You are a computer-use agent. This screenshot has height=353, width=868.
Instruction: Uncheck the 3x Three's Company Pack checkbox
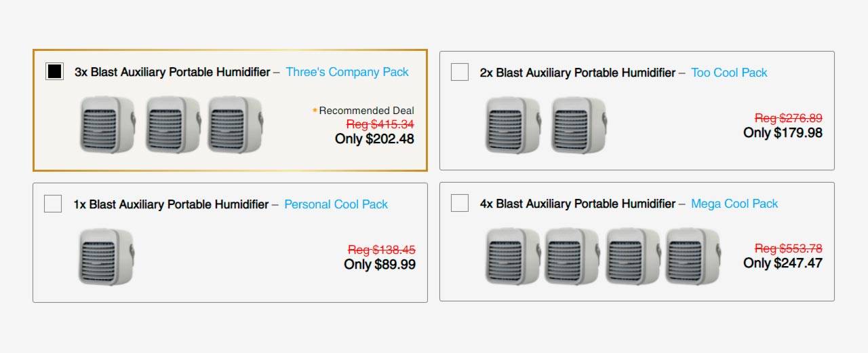point(54,71)
